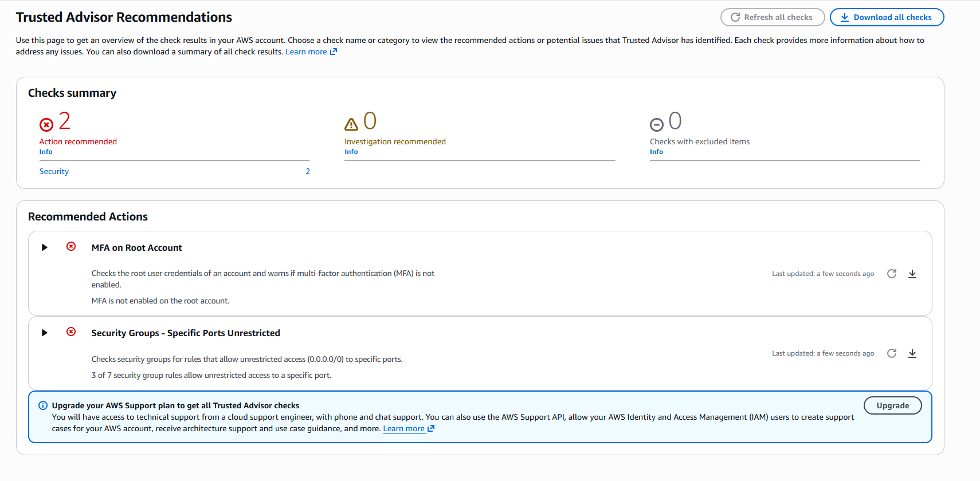Open the Security category link
The width and height of the screenshot is (980, 481).
click(54, 171)
